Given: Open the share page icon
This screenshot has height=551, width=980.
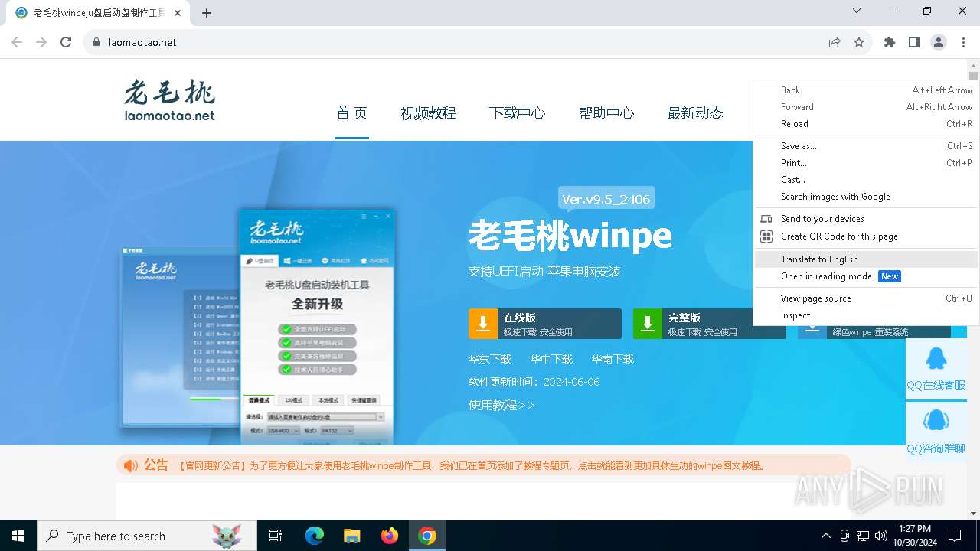Looking at the screenshot, I should pyautogui.click(x=835, y=42).
